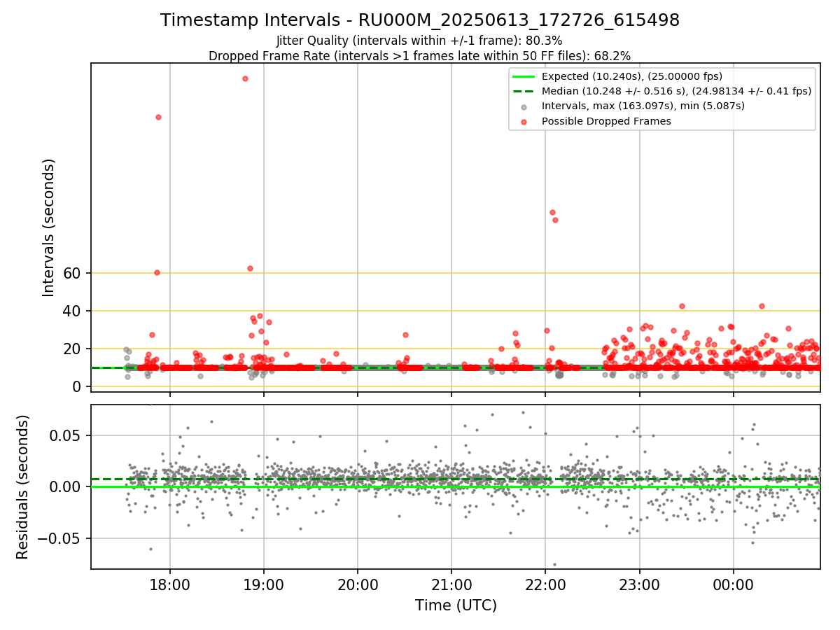Click the plot title RU000M_20250613_172726_615498
This screenshot has width=840, height=630.
pyautogui.click(x=420, y=20)
